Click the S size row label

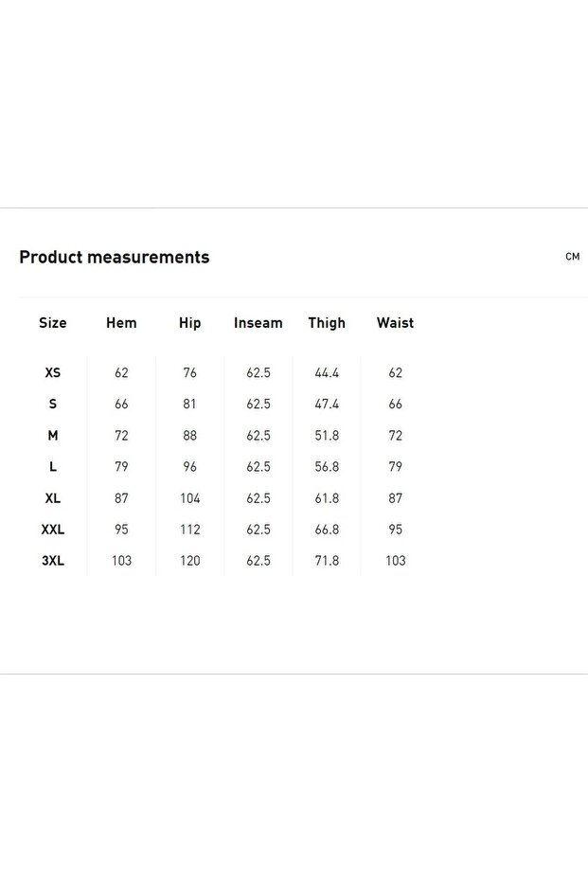click(53, 405)
